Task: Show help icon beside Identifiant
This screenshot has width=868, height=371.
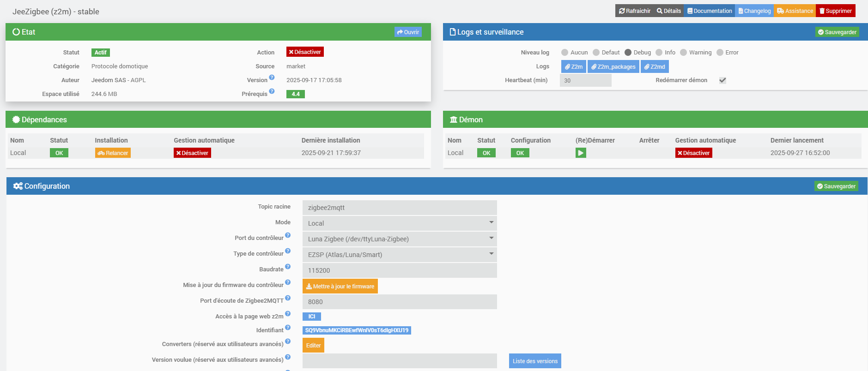Action: 288,328
